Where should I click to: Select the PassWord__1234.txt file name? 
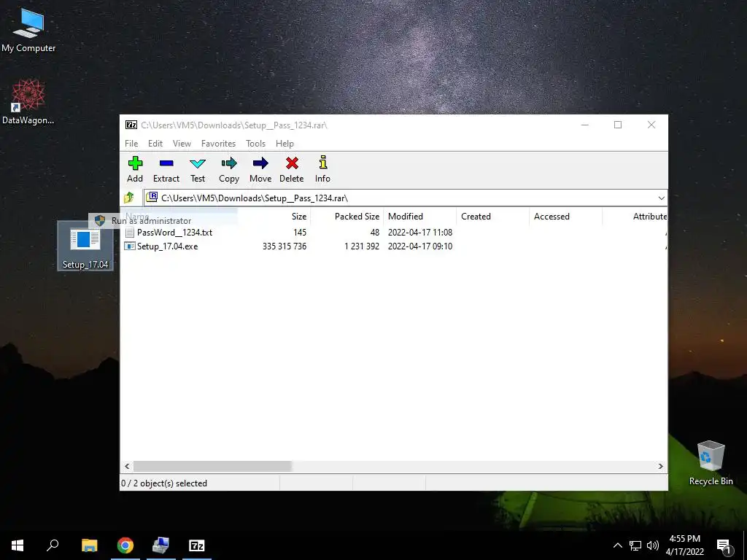175,233
